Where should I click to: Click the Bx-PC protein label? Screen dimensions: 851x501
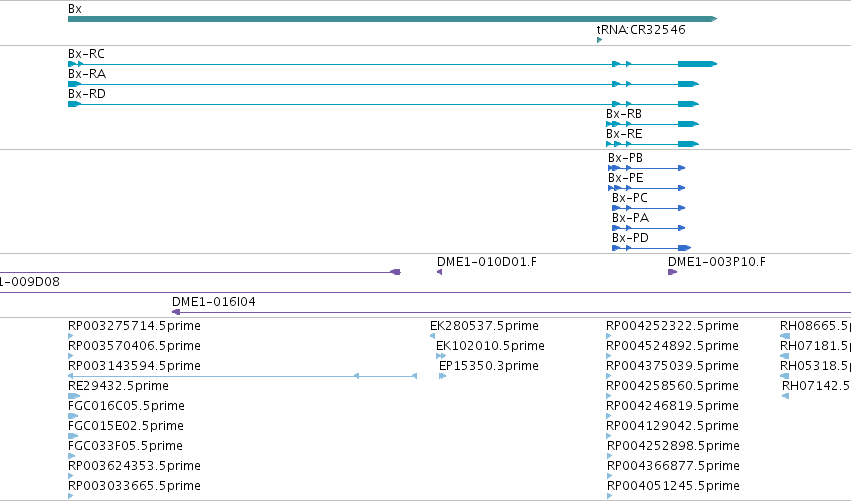pyautogui.click(x=630, y=198)
